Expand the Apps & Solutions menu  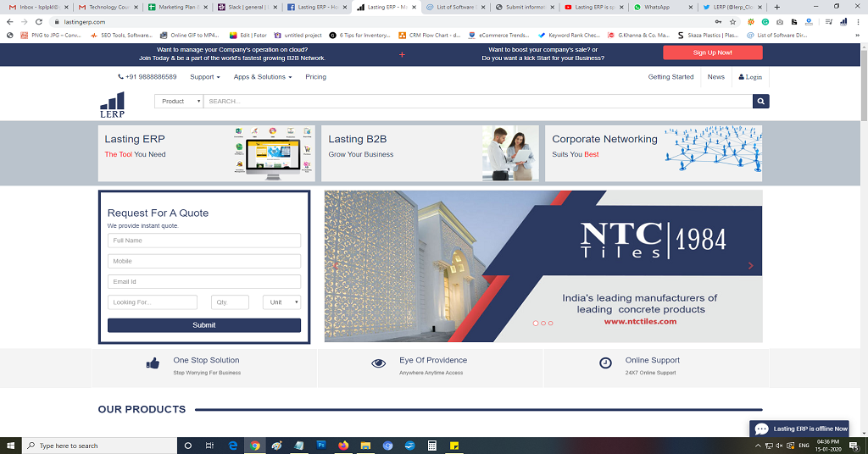pyautogui.click(x=262, y=77)
